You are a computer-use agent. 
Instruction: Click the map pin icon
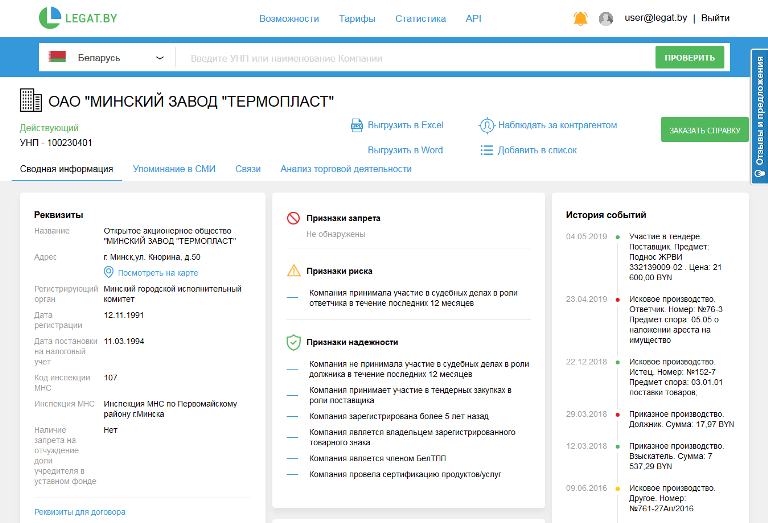[109, 272]
